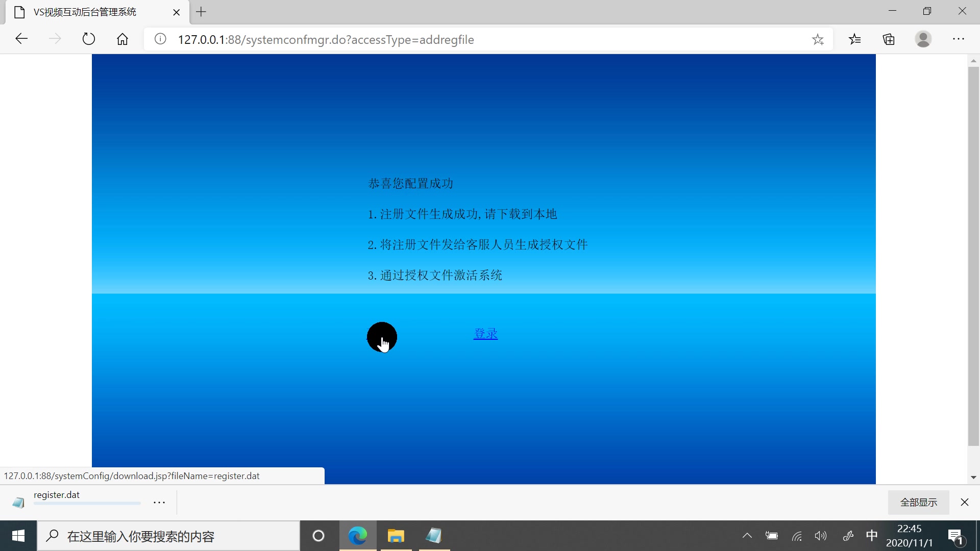Image resolution: width=980 pixels, height=551 pixels.
Task: Restore down the browser window
Action: pyautogui.click(x=927, y=11)
